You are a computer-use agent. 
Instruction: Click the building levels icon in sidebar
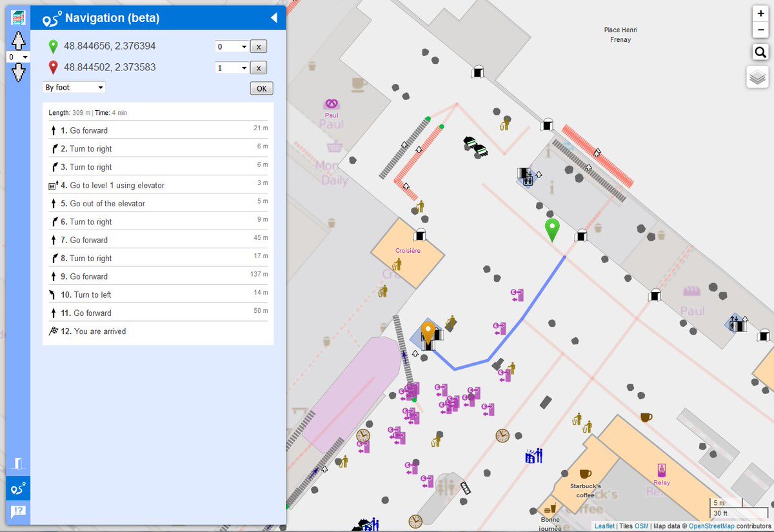18,18
